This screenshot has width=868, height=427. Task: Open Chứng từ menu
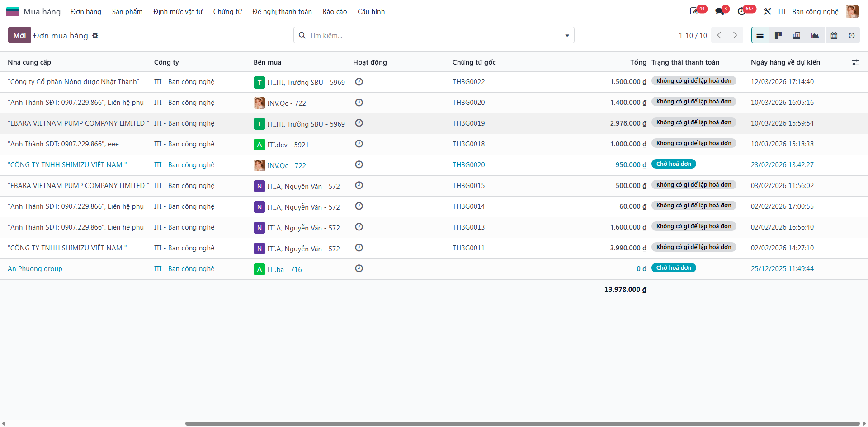tap(227, 11)
